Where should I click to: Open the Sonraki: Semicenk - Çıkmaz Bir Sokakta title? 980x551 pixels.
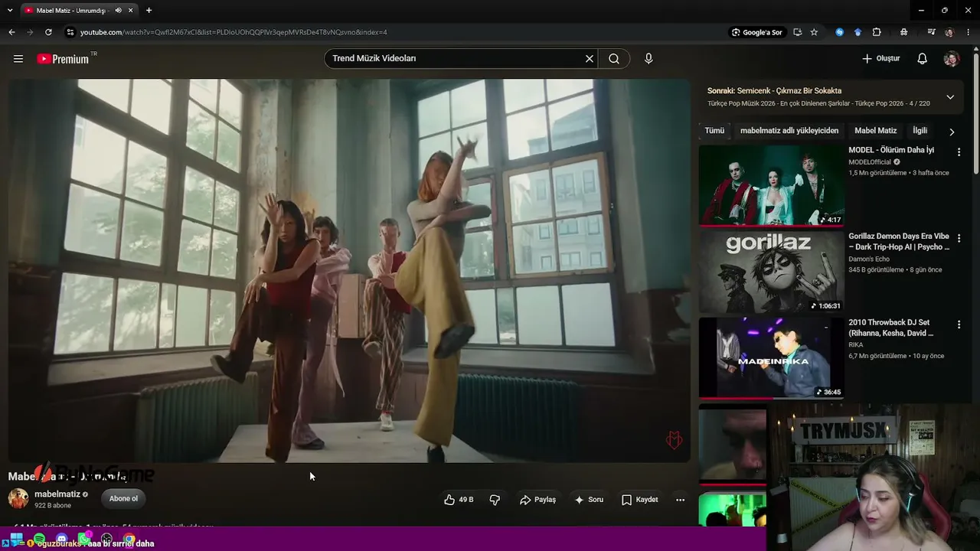point(774,91)
